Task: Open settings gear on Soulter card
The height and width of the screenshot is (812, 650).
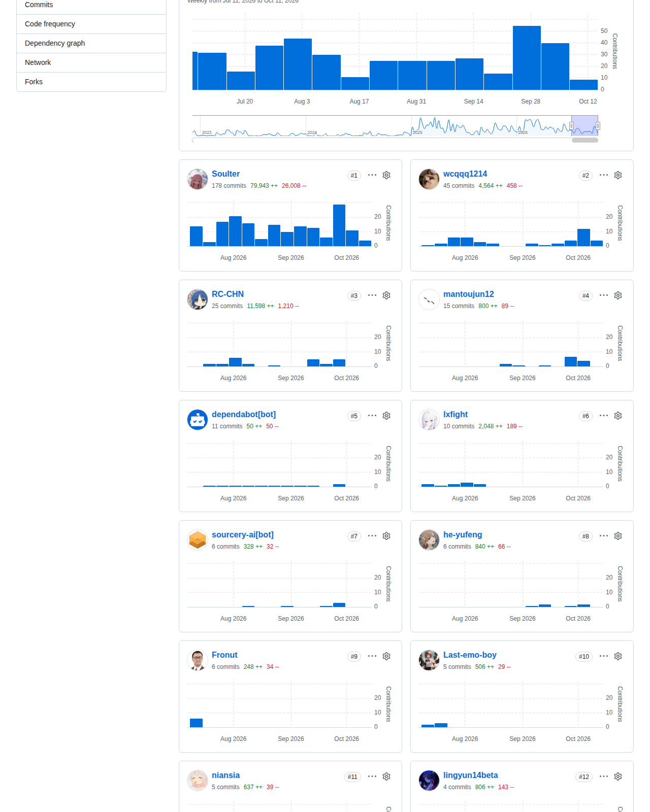Action: (386, 175)
